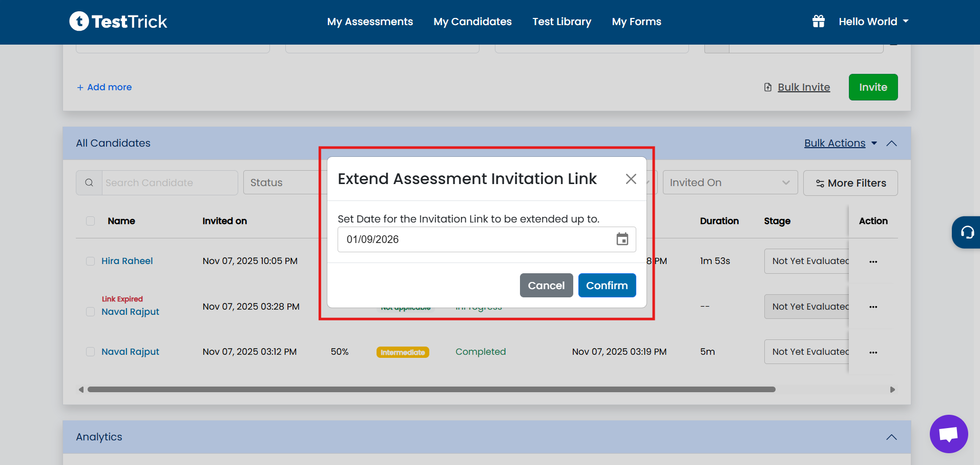Click the left arrow of horizontal scrollbar

[x=81, y=390]
